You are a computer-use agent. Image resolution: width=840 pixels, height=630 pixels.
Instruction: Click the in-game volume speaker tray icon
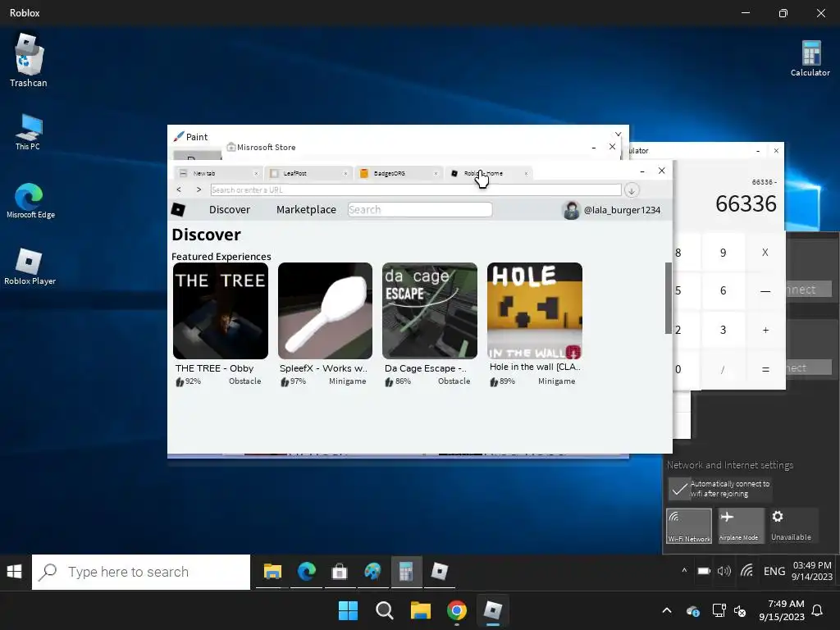724,571
